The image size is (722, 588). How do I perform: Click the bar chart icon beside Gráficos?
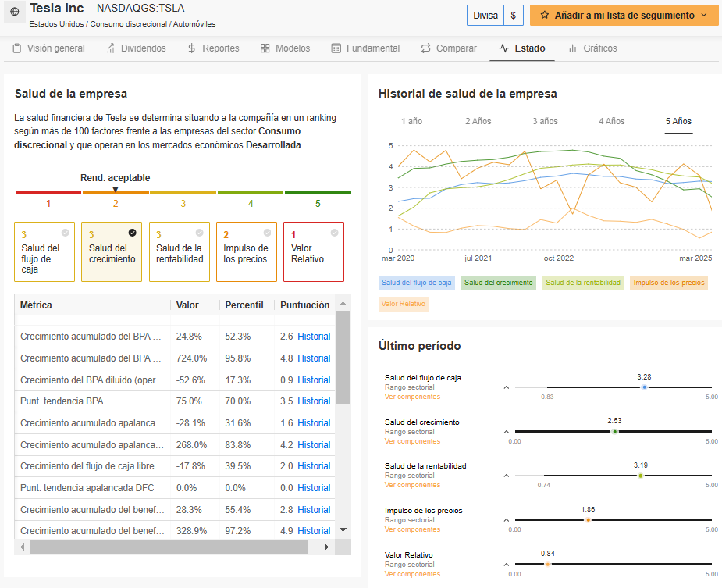573,48
